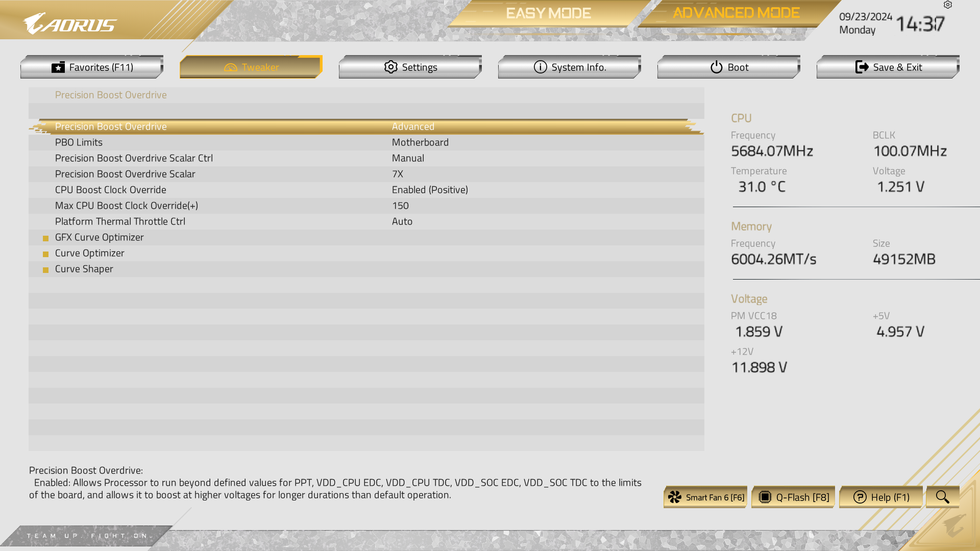Click the gear icon near the clock

(948, 5)
